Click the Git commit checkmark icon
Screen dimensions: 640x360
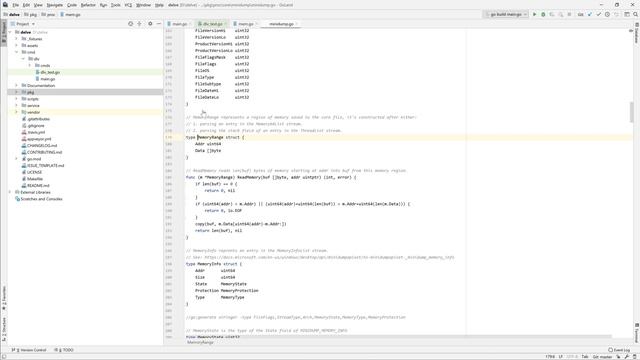point(599,14)
